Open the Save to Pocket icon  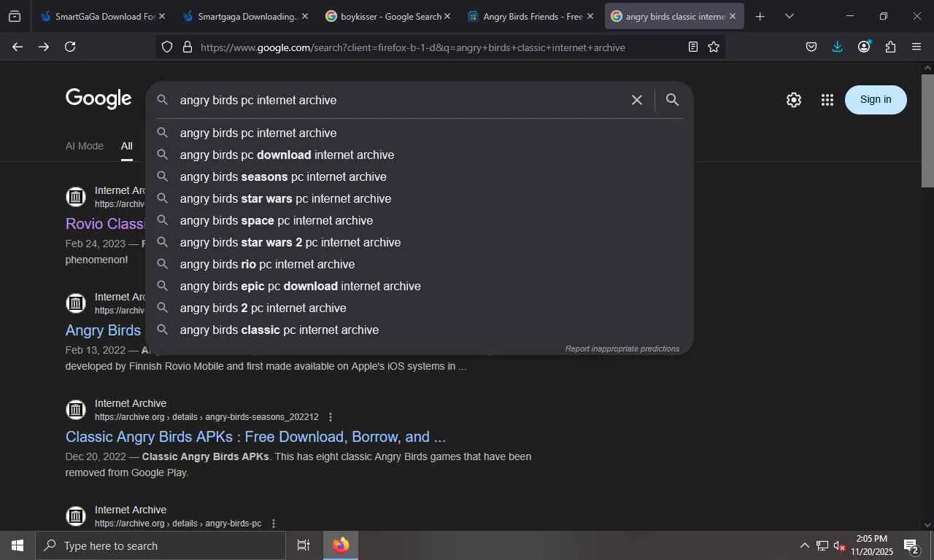[811, 47]
